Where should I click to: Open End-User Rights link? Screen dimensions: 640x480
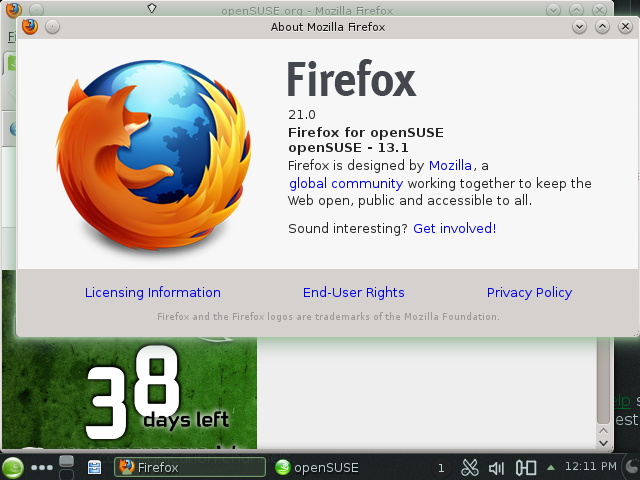[353, 292]
